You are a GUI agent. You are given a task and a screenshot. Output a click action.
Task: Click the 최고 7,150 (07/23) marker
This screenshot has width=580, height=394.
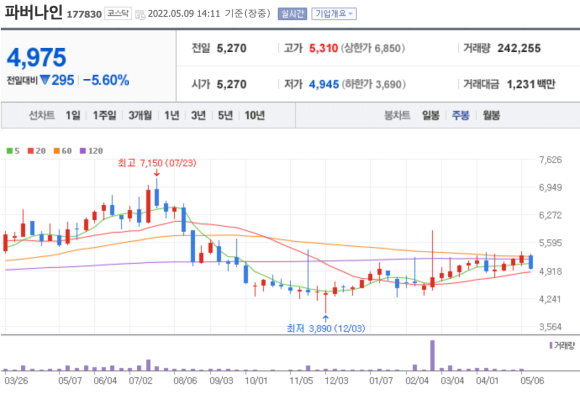coord(157,163)
